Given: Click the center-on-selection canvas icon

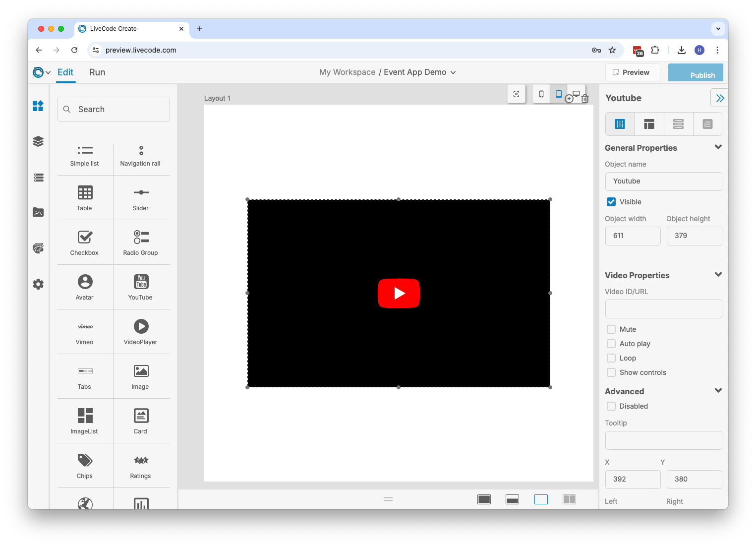Looking at the screenshot, I should tap(517, 94).
